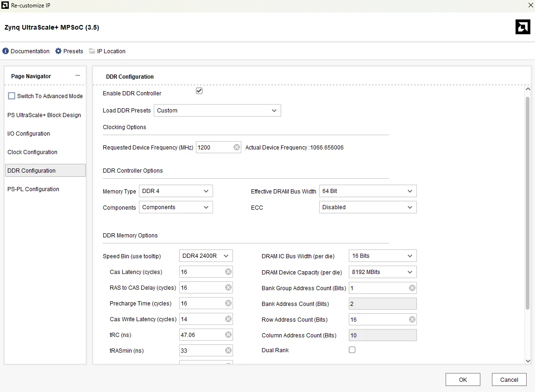Uncheck Enable DDR Controller
Screen dimensions: 535x392
[199, 91]
